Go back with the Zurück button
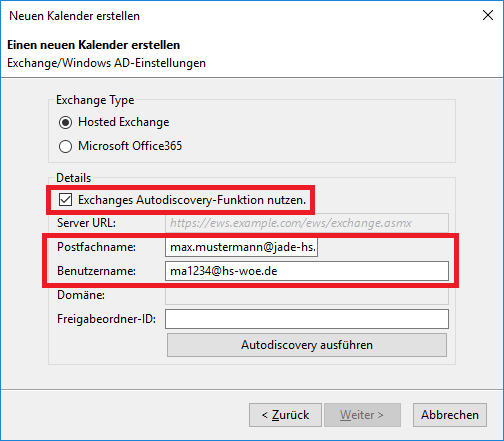 coord(285,415)
